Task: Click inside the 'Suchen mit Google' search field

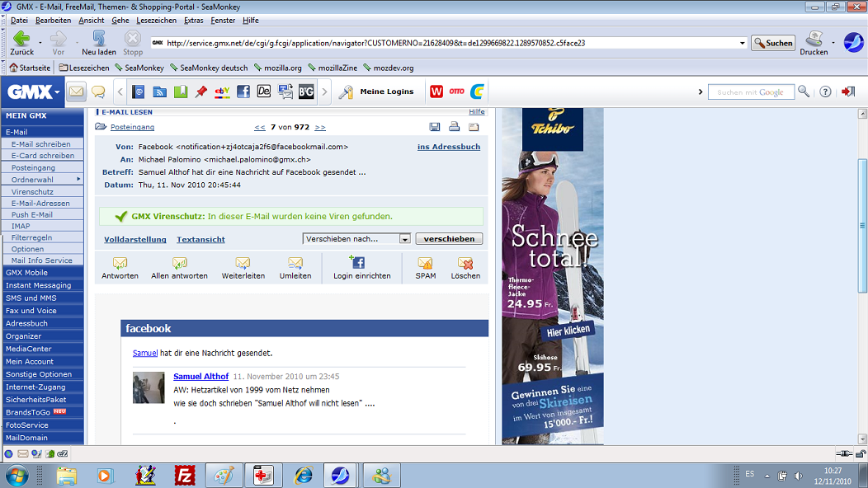Action: [751, 91]
